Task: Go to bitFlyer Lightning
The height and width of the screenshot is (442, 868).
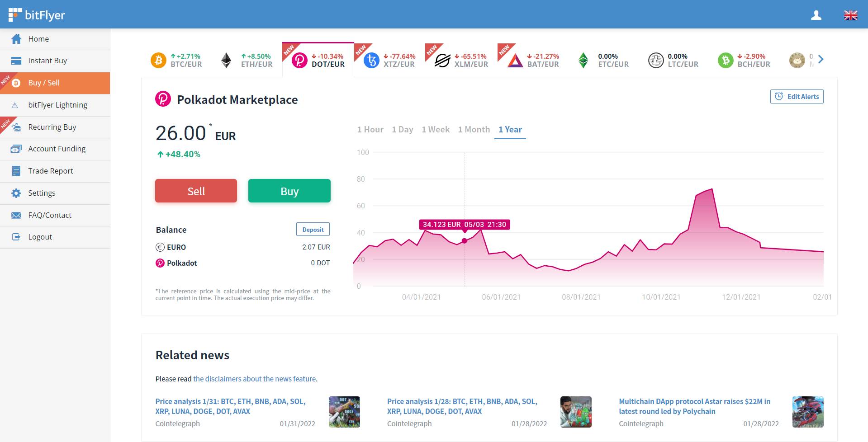Action: [x=55, y=105]
